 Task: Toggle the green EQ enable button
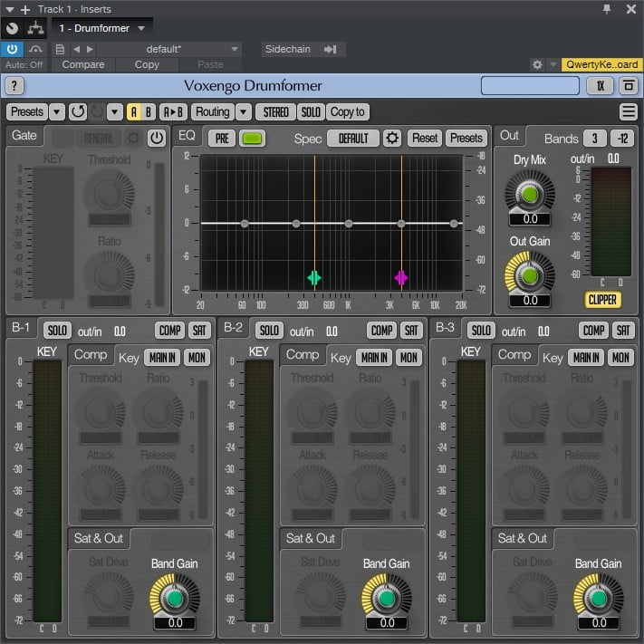click(x=253, y=139)
